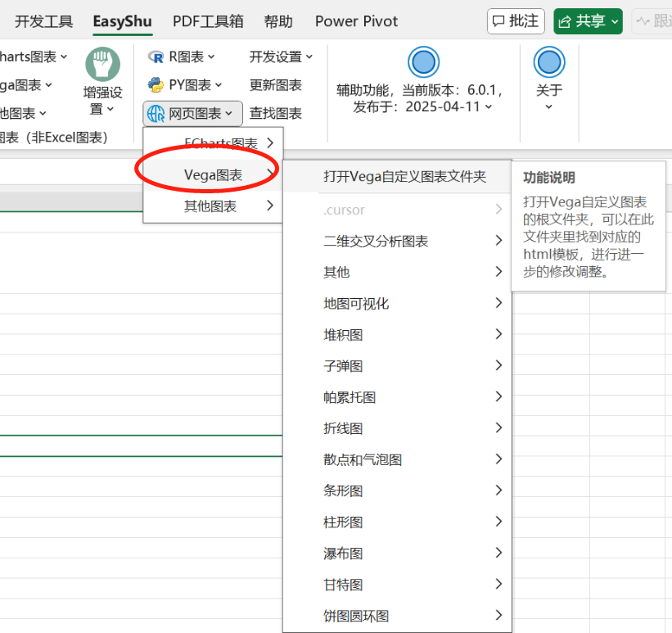Open the 堆积图 submenu

tap(397, 334)
